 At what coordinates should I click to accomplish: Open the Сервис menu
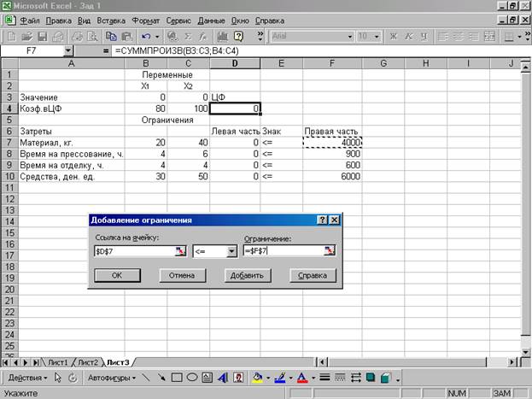[178, 18]
